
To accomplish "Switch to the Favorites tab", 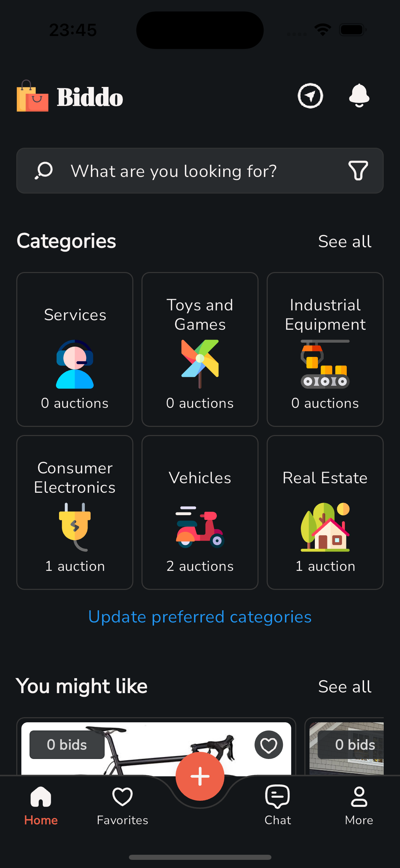I will coord(122,805).
